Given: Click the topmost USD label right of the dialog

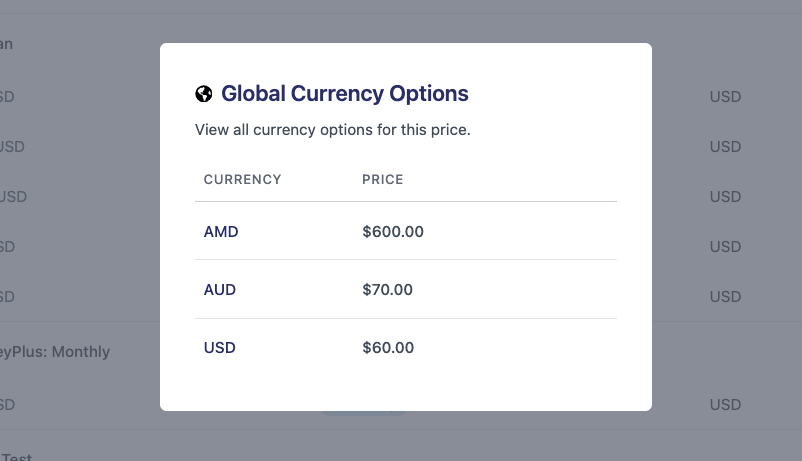Looking at the screenshot, I should coord(725,97).
